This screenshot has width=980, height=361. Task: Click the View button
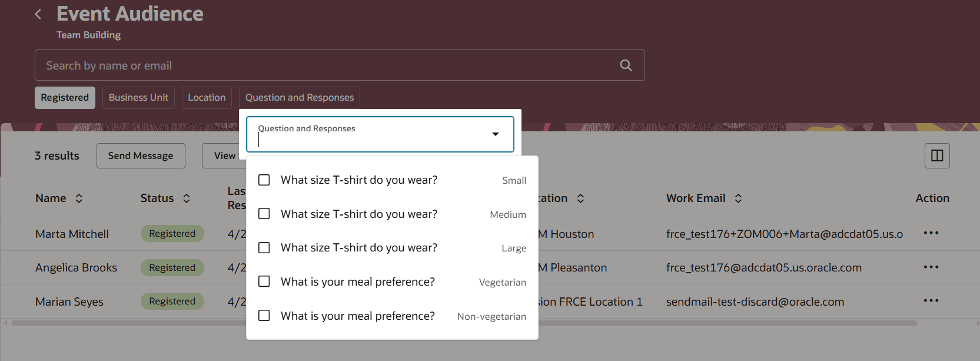tap(224, 155)
